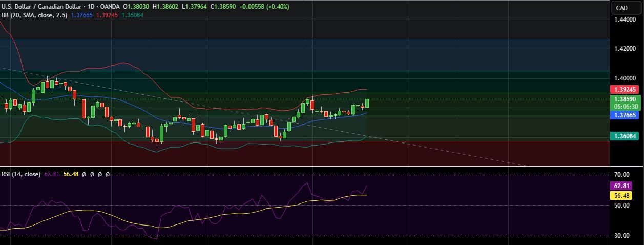
Task: Click the latest green candlestick on the chart
Action: tap(367, 103)
